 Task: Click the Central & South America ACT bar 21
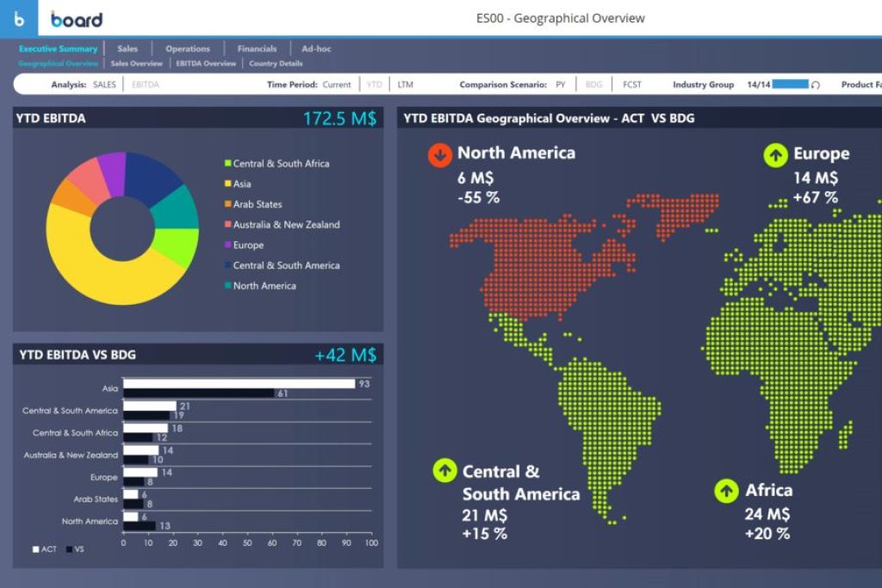click(x=150, y=405)
